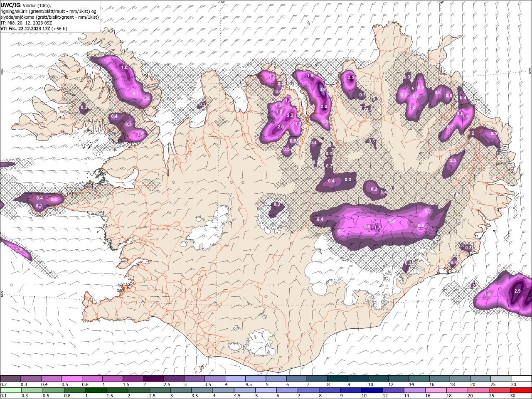532x399 pixels.
Task: Click the '2.2' snowfall value label
Action: pos(290,116)
